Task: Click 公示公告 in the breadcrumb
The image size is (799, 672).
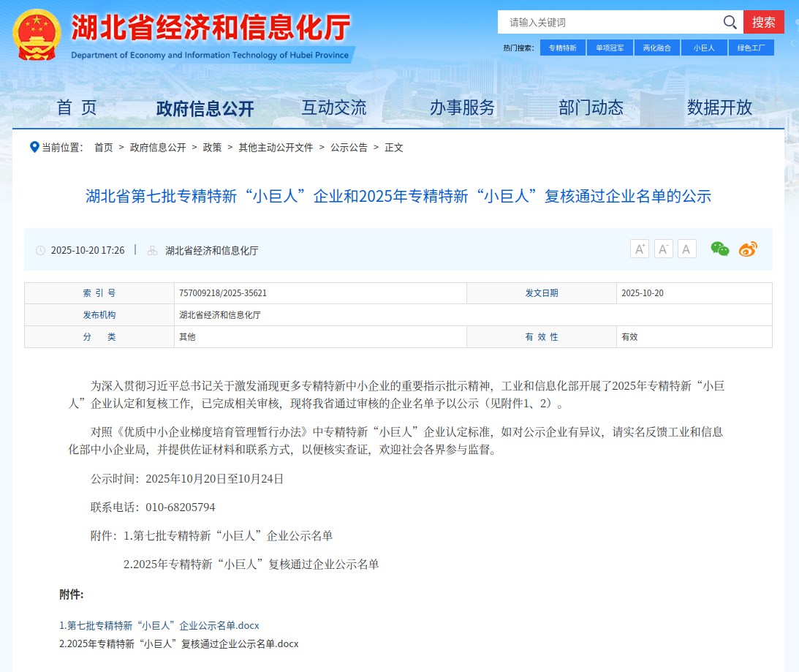Action: tap(349, 148)
